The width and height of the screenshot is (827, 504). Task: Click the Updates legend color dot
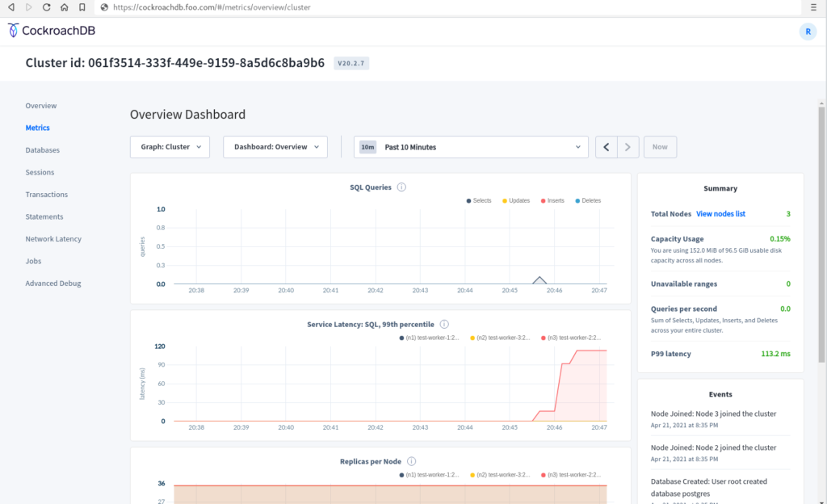click(504, 201)
